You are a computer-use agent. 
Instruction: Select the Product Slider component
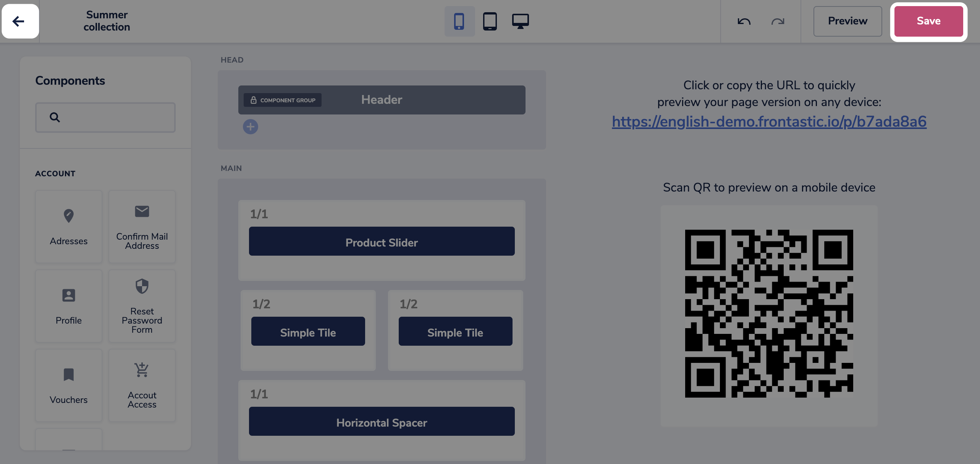(382, 241)
